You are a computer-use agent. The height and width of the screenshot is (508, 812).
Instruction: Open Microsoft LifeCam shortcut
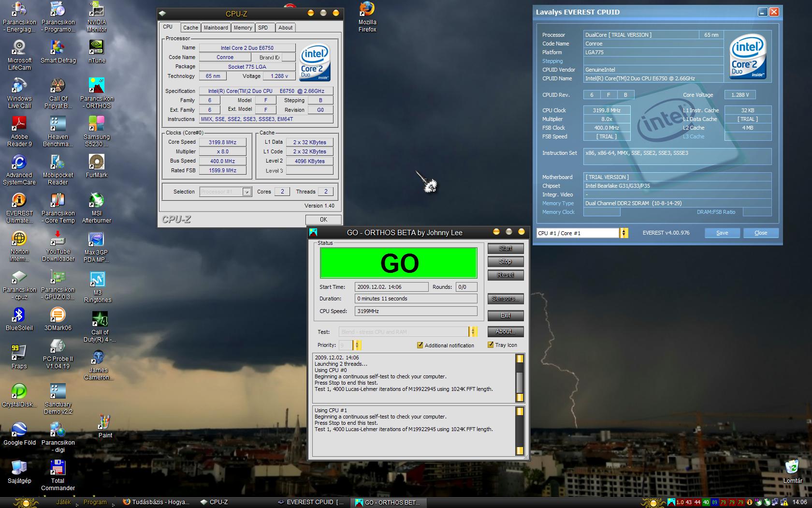19,55
